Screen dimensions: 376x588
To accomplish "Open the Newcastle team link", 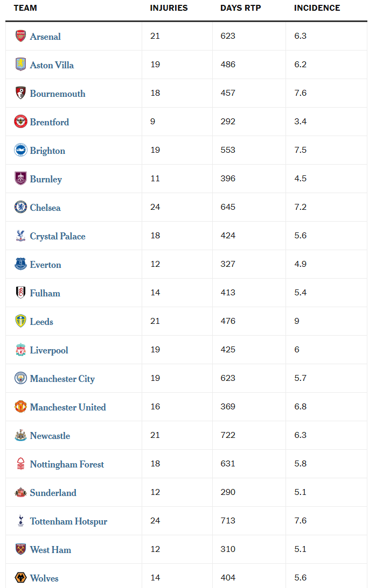I will [x=50, y=436].
